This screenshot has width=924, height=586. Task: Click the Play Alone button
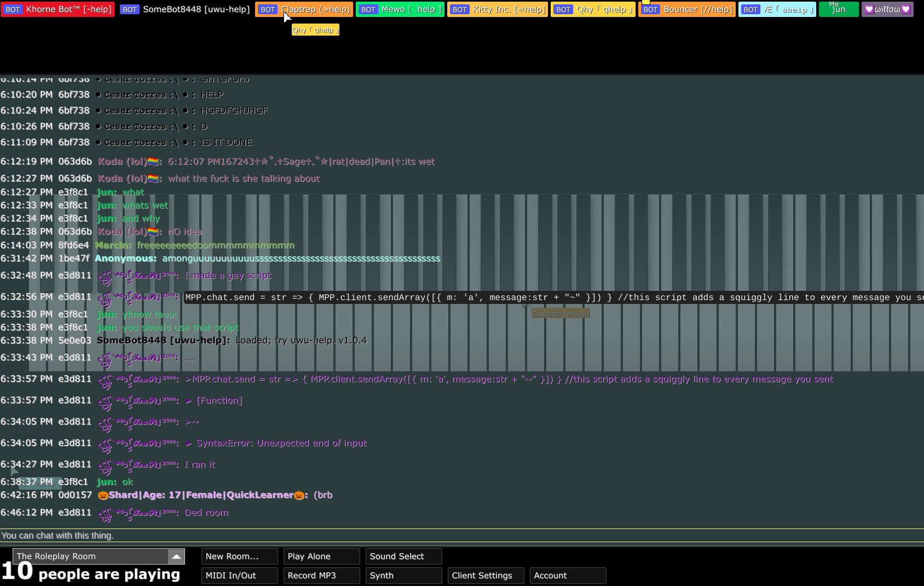[321, 556]
